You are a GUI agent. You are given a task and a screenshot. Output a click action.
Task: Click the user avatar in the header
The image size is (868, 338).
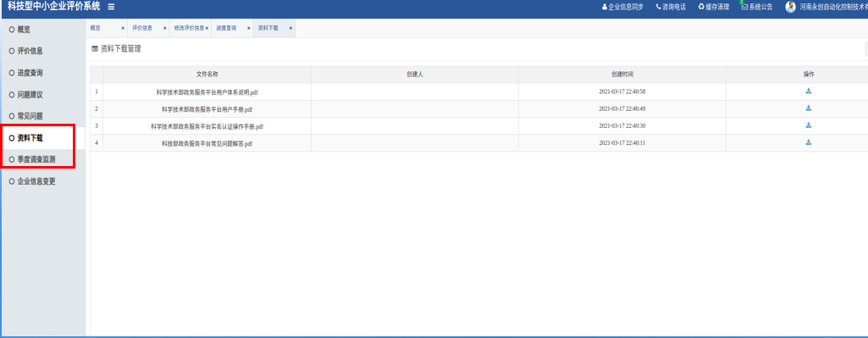coord(790,8)
